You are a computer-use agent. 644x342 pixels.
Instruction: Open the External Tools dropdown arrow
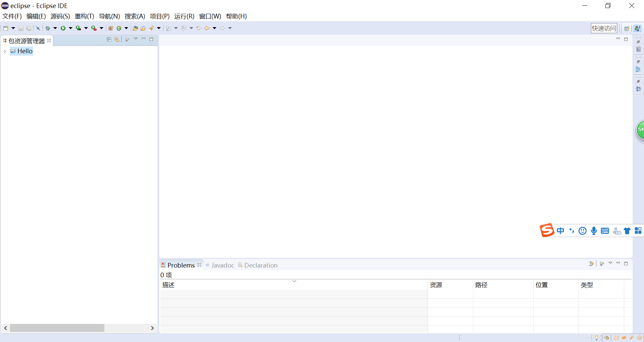click(x=102, y=28)
